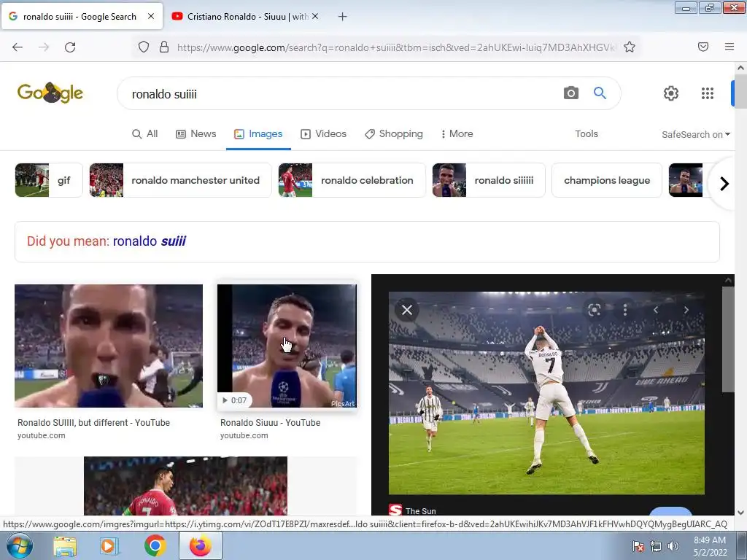Open Google quick settings gear
This screenshot has width=747, height=560.
671,93
